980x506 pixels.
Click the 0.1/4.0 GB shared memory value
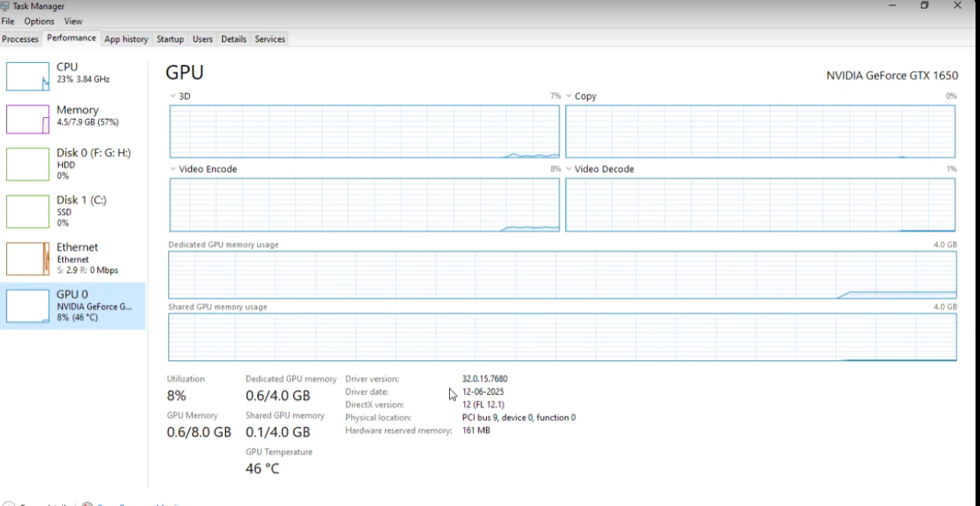[x=277, y=432]
